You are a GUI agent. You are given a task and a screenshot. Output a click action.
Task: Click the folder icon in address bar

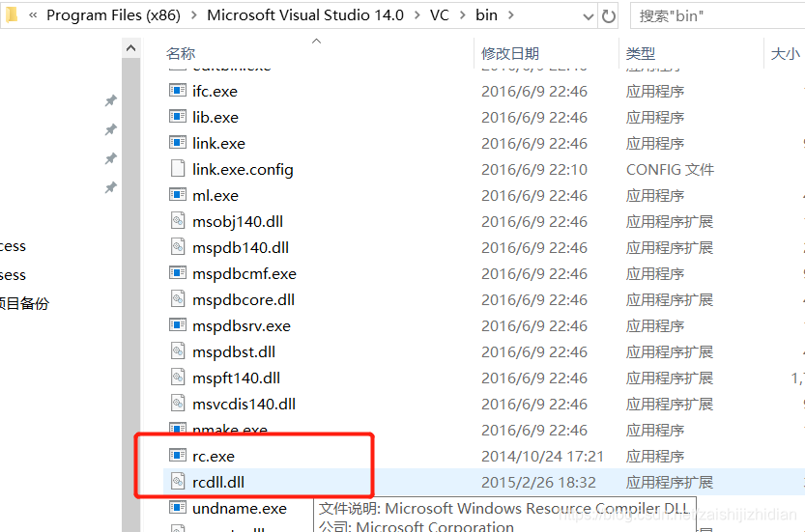(x=12, y=14)
